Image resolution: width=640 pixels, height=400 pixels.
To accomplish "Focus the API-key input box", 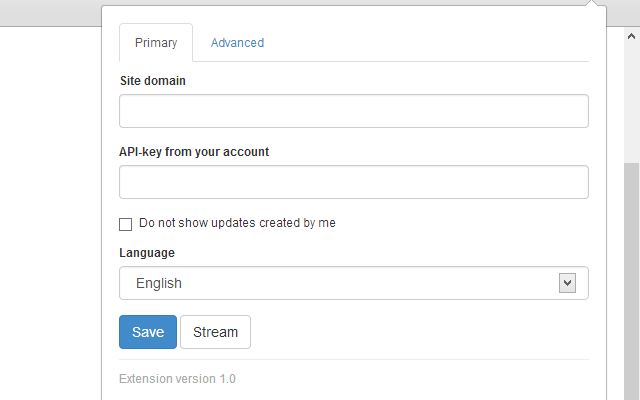I will click(353, 182).
